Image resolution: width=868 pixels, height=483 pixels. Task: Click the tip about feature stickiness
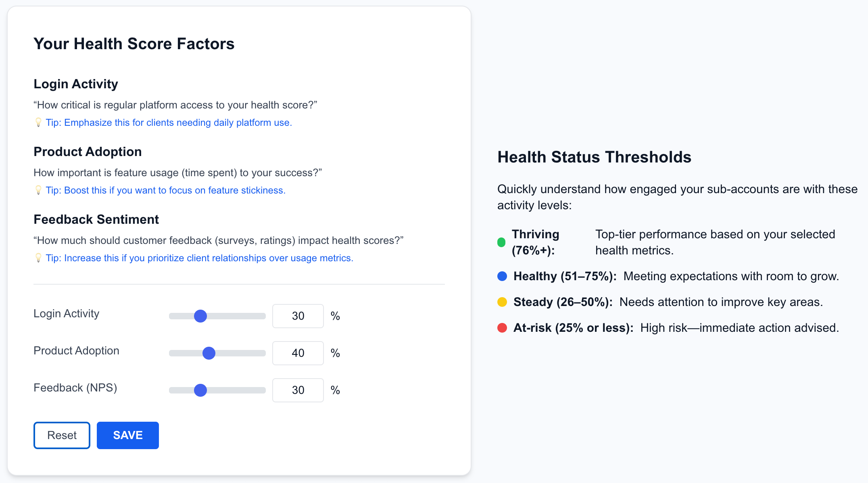coord(165,190)
